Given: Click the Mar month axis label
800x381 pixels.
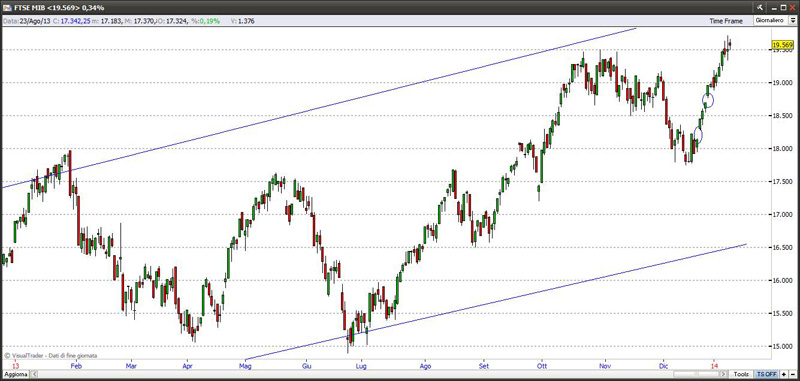Looking at the screenshot, I should (131, 366).
